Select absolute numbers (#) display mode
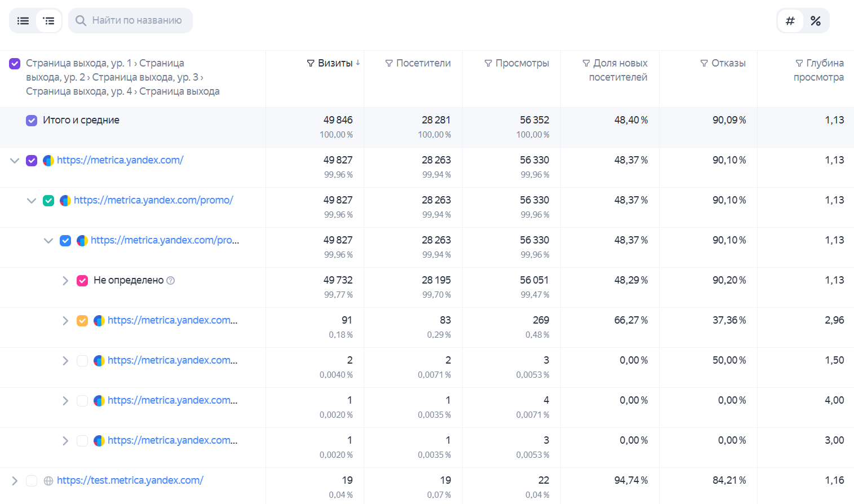854x504 pixels. coord(790,21)
